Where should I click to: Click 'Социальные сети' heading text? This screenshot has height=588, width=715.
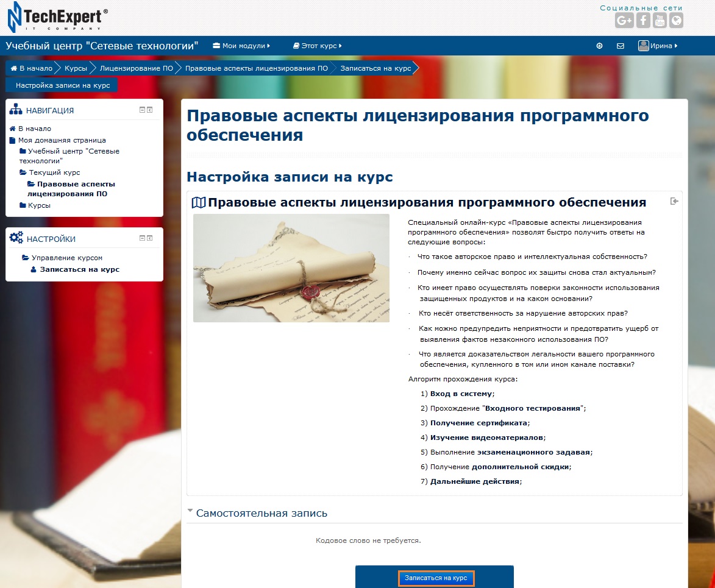coord(641,8)
